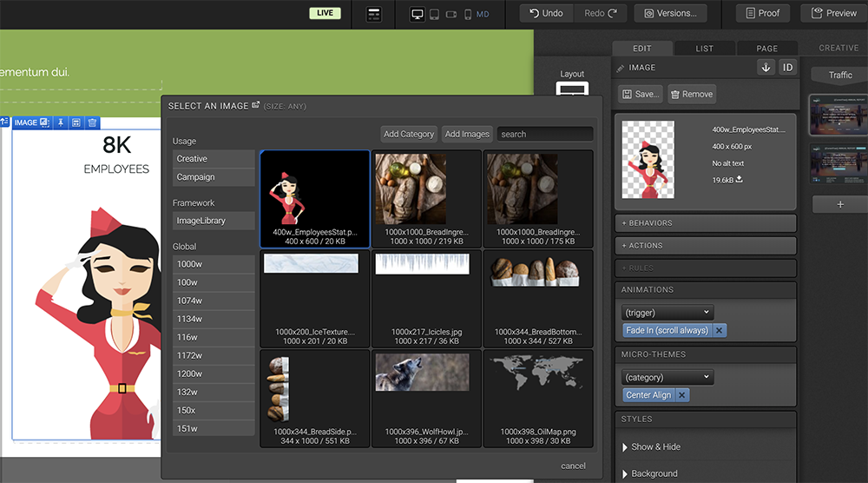
Task: Expand the BEHAVIORS section
Action: (x=705, y=223)
